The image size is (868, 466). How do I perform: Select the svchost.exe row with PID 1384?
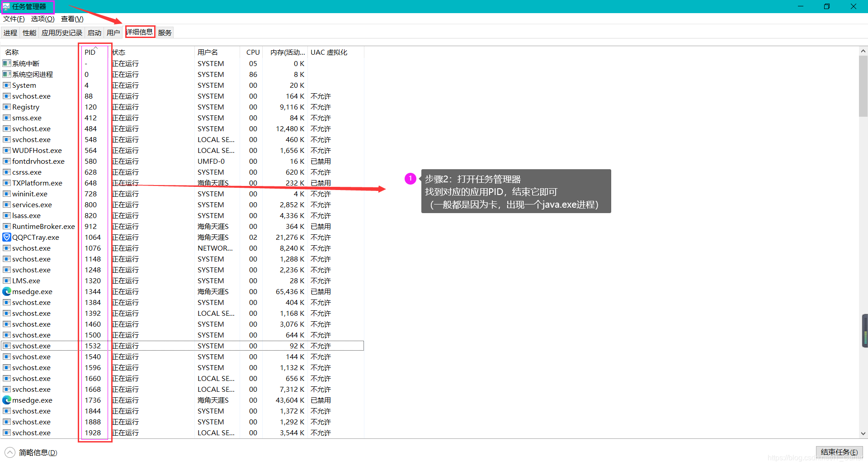(x=183, y=302)
